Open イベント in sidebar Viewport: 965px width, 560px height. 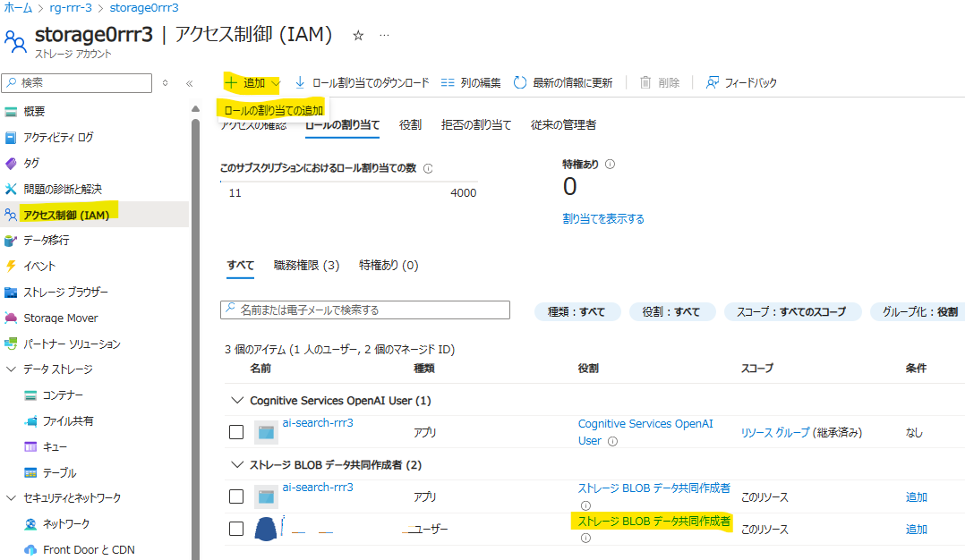click(x=39, y=267)
